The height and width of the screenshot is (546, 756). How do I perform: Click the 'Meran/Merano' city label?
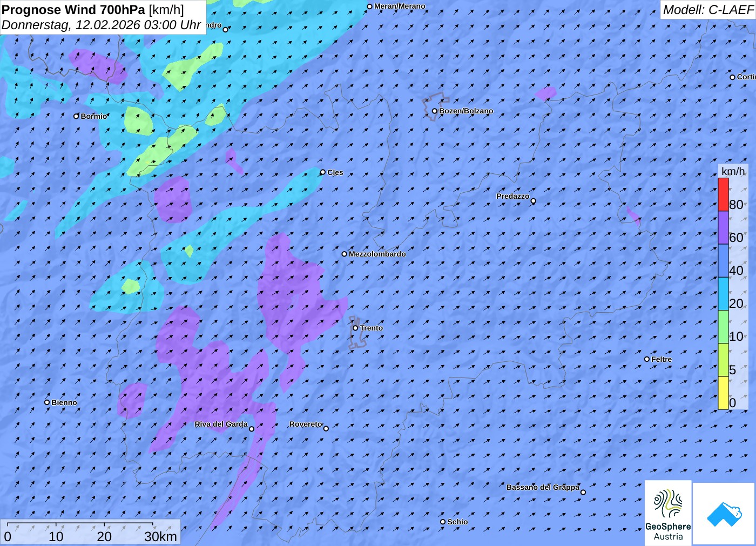point(400,6)
